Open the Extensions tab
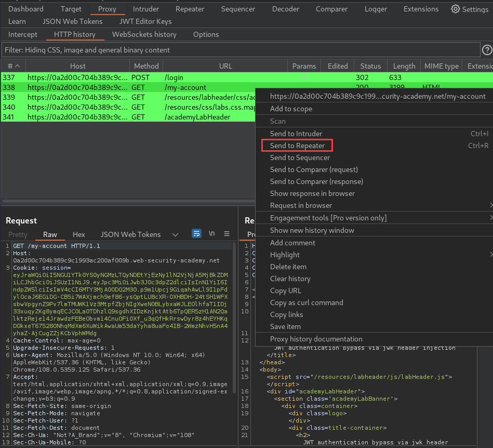Screen dimensions: 493x448 coord(421,9)
